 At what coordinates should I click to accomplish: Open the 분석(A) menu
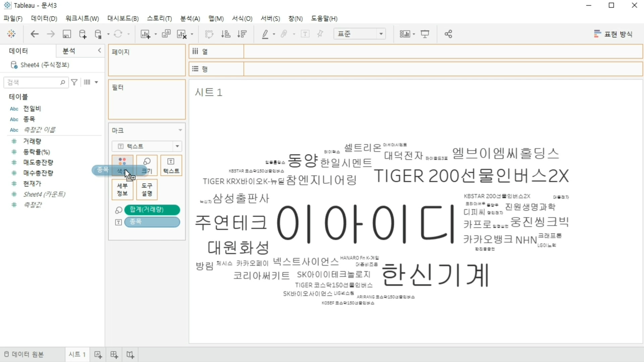tap(190, 18)
